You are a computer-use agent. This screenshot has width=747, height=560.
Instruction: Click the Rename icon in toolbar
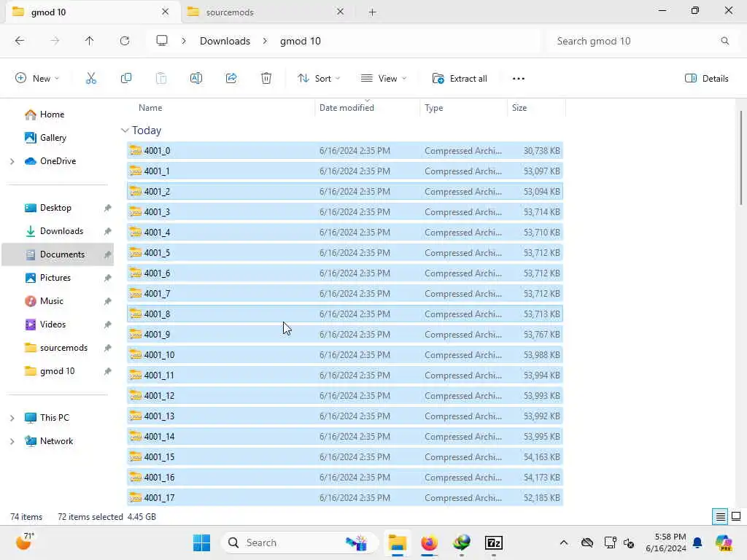(x=196, y=79)
